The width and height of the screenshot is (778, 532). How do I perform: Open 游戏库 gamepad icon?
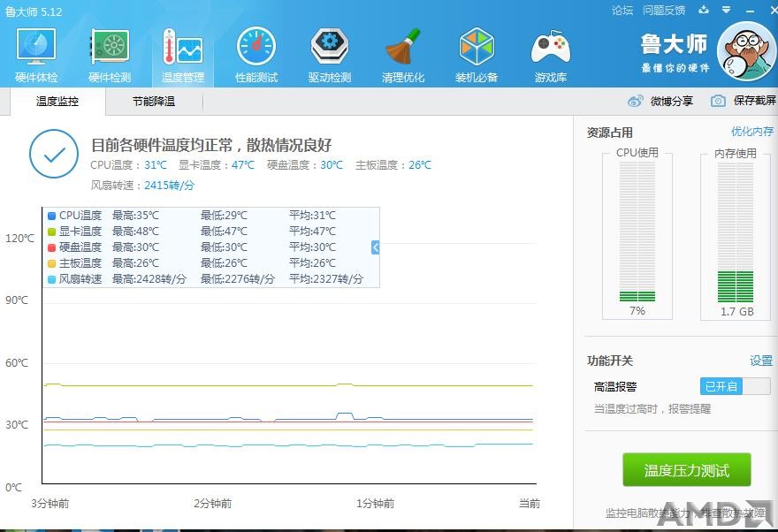pyautogui.click(x=550, y=47)
